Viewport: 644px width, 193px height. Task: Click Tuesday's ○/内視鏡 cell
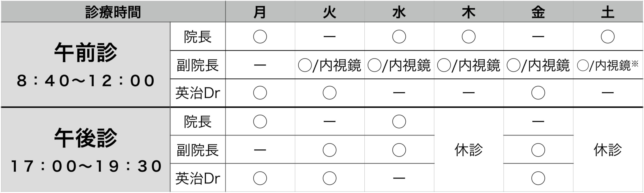pos(329,65)
